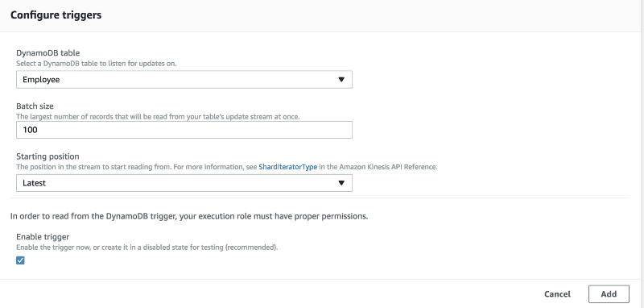Click the Configure triggers heading
This screenshot has width=644, height=308.
[56, 15]
